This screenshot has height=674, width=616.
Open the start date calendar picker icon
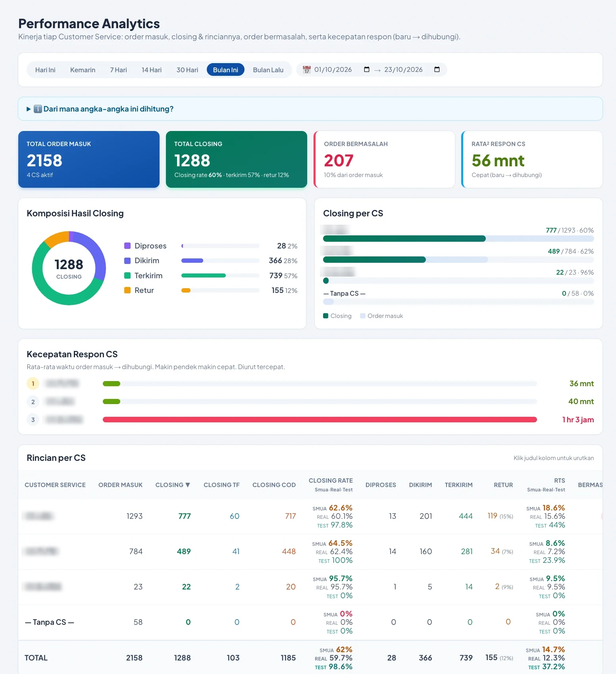coord(366,69)
